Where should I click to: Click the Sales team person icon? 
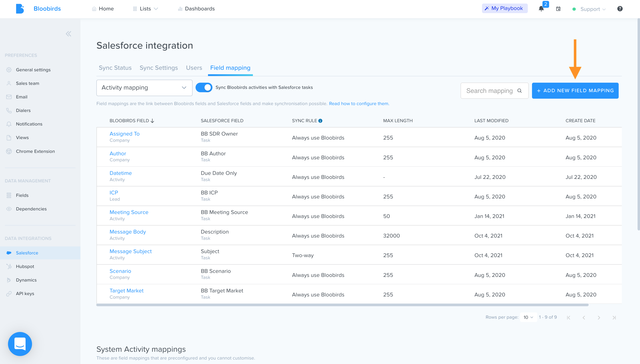(9, 83)
